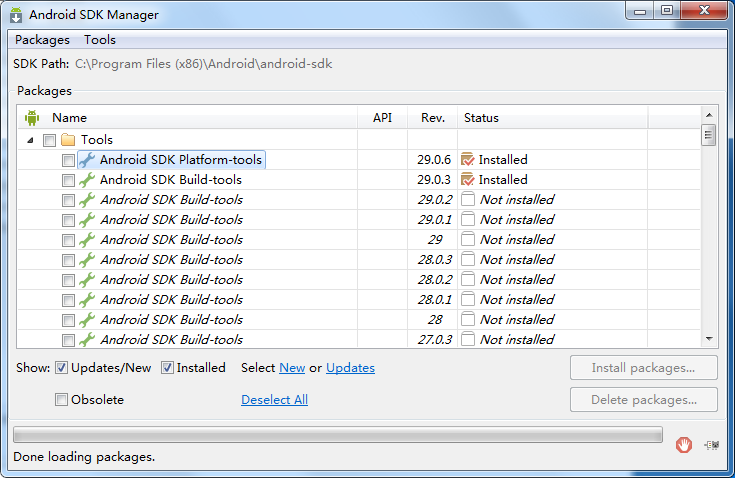Image resolution: width=735 pixels, height=478 pixels.
Task: Click installed status icon for Build-tools 29.0.3
Action: pyautogui.click(x=468, y=179)
